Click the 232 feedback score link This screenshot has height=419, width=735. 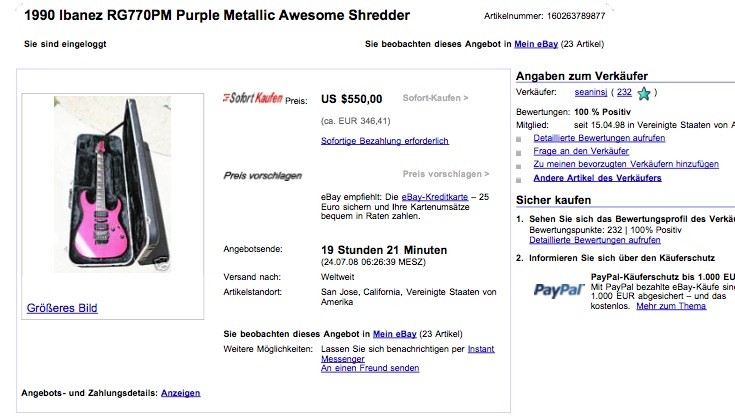pos(624,92)
